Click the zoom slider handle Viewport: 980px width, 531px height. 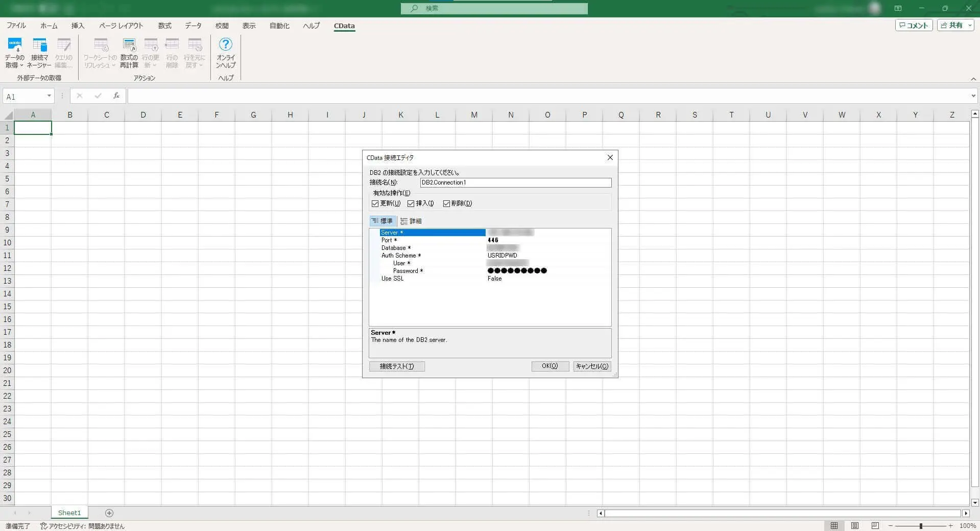(921, 525)
